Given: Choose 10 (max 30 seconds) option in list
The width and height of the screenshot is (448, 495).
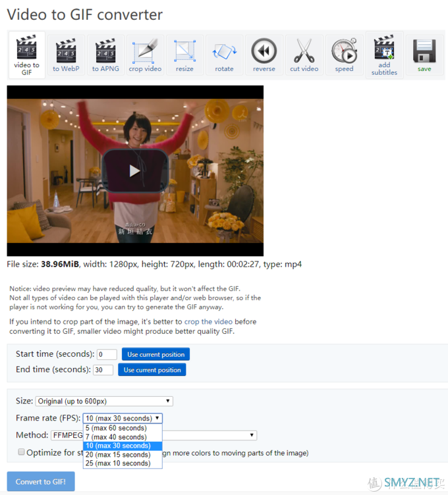Looking at the screenshot, I should click(123, 446).
